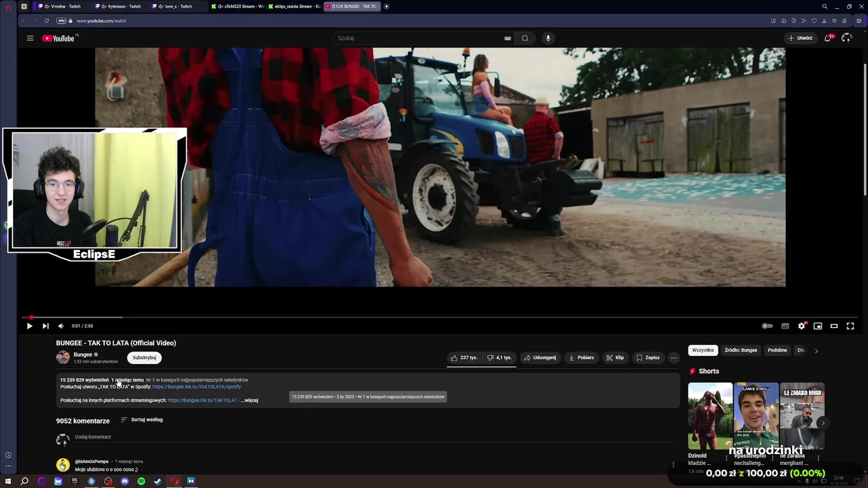
Task: Open @IsAmUxPompa commenter profile
Action: click(x=92, y=462)
